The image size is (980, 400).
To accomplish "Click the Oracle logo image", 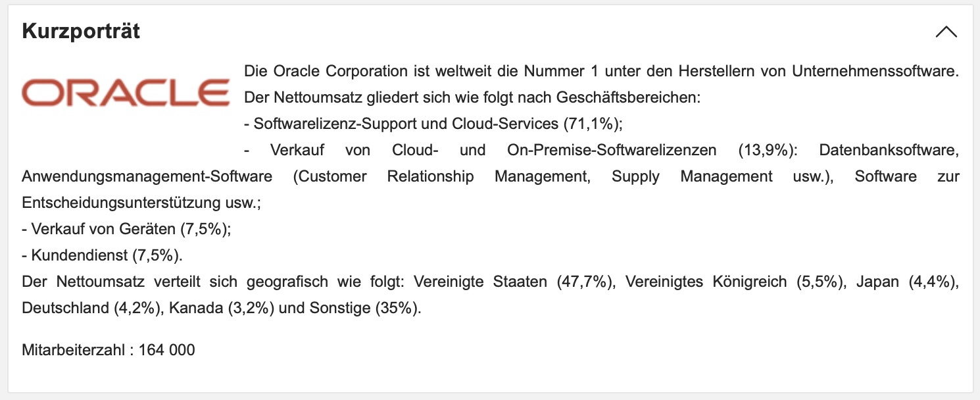I will 126,92.
